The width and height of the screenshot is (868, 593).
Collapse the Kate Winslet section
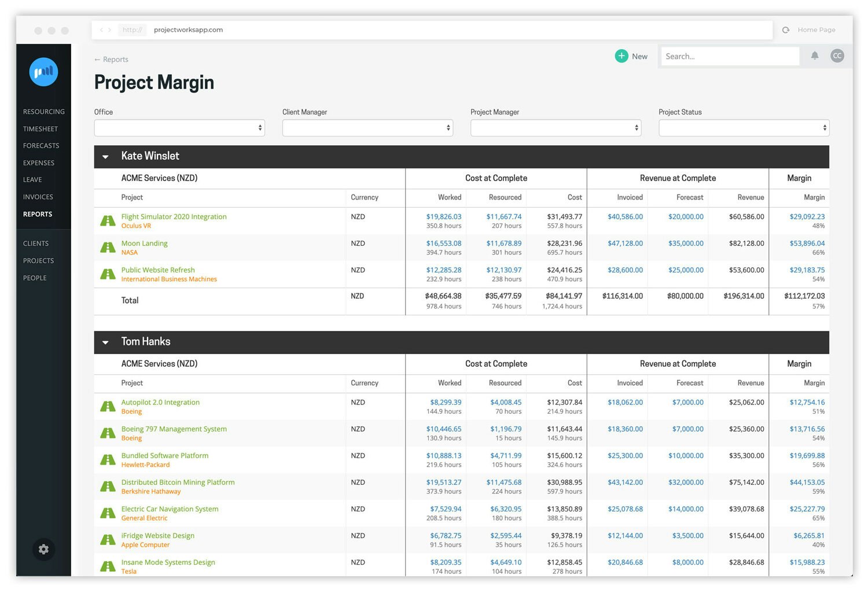(x=105, y=157)
